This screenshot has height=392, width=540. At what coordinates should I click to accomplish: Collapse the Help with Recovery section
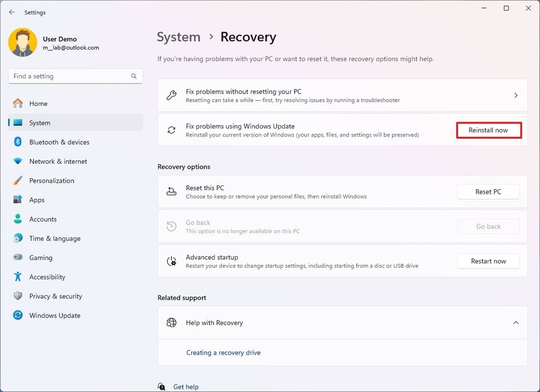pos(515,322)
